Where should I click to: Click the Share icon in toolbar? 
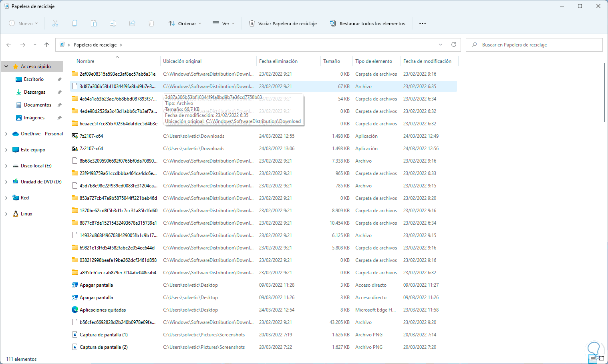(132, 24)
